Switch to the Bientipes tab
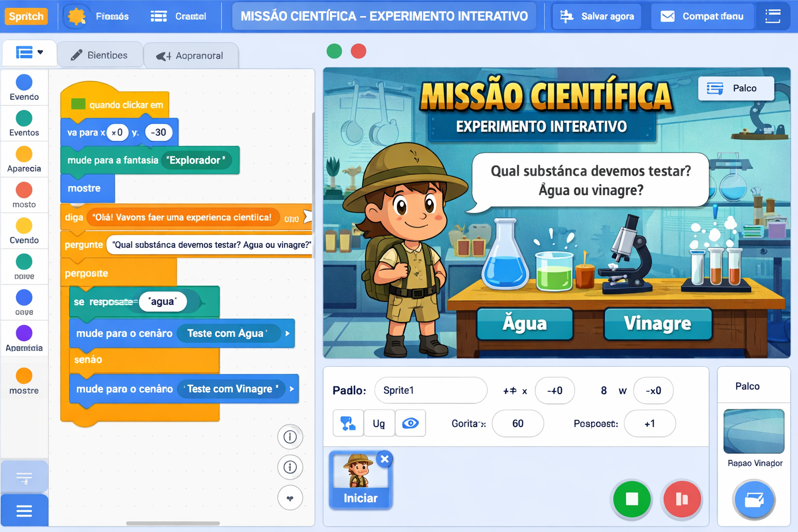 pos(100,55)
